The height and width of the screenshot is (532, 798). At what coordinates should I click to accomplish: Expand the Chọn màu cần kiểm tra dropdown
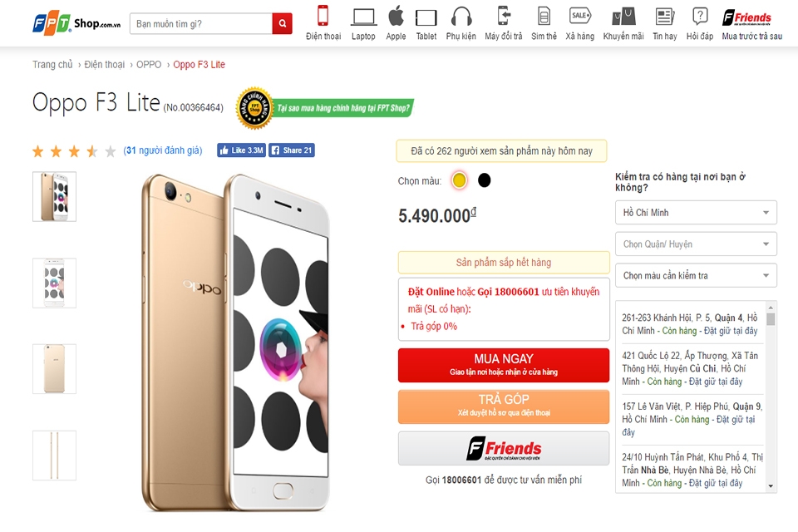pos(696,275)
